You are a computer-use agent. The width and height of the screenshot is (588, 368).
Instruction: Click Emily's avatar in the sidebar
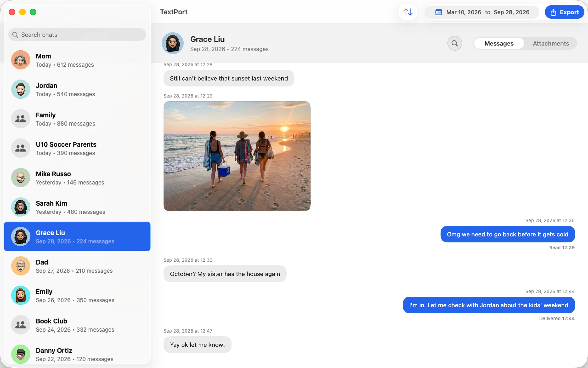click(21, 296)
